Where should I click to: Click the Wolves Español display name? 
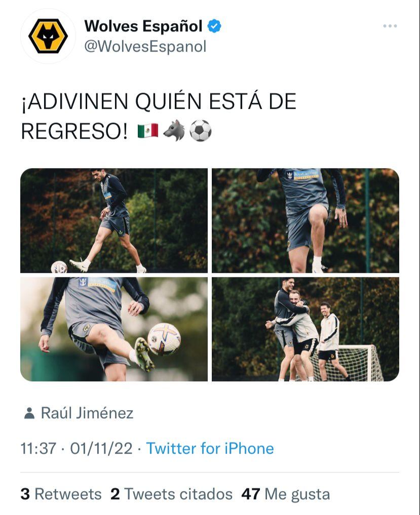point(143,26)
